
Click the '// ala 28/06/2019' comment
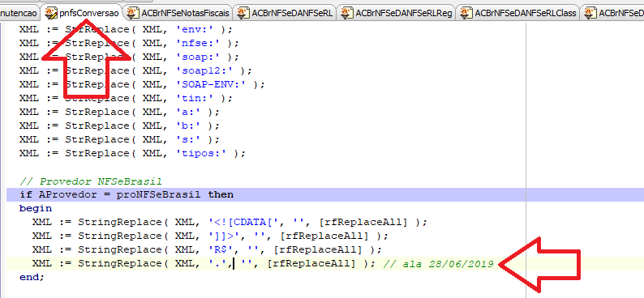tap(438, 263)
